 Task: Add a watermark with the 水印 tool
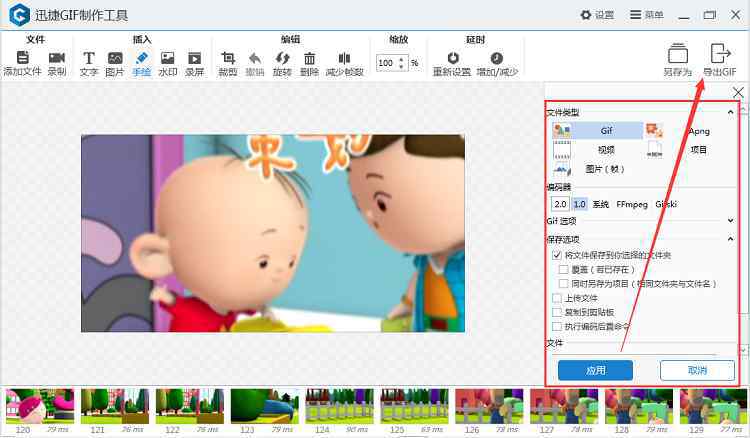pyautogui.click(x=167, y=58)
